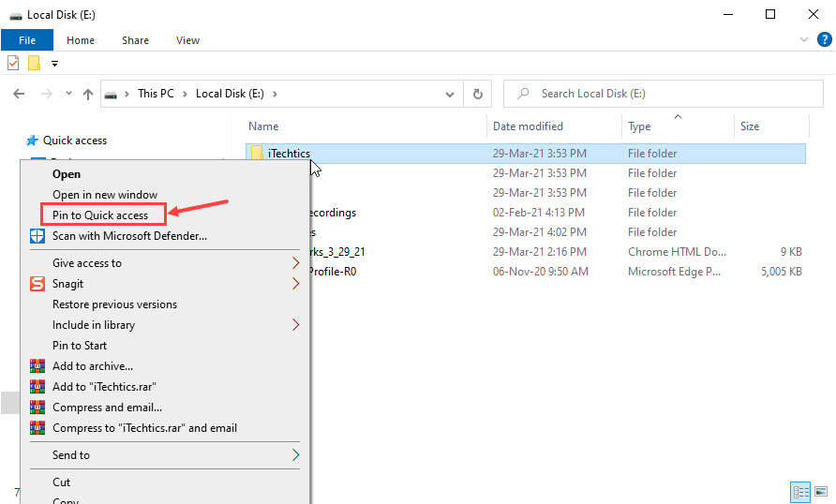Open the Customize Quick Access Toolbar dropdown

click(x=54, y=64)
